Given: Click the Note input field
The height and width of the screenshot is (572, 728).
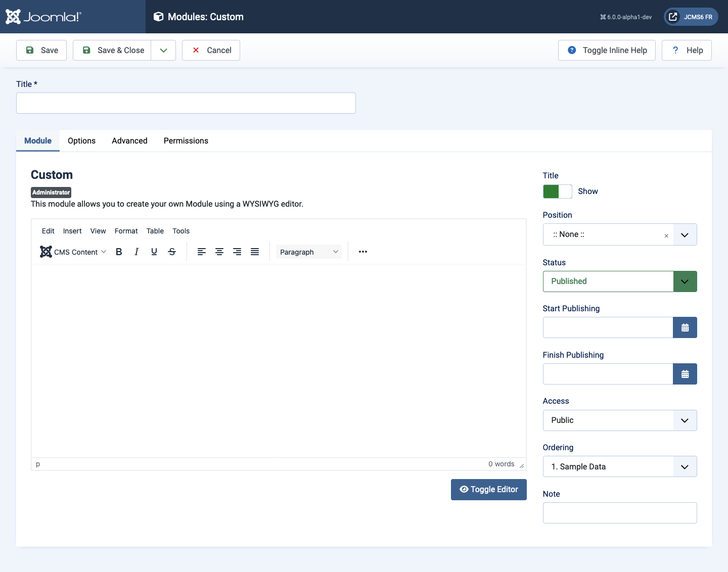Looking at the screenshot, I should [620, 513].
